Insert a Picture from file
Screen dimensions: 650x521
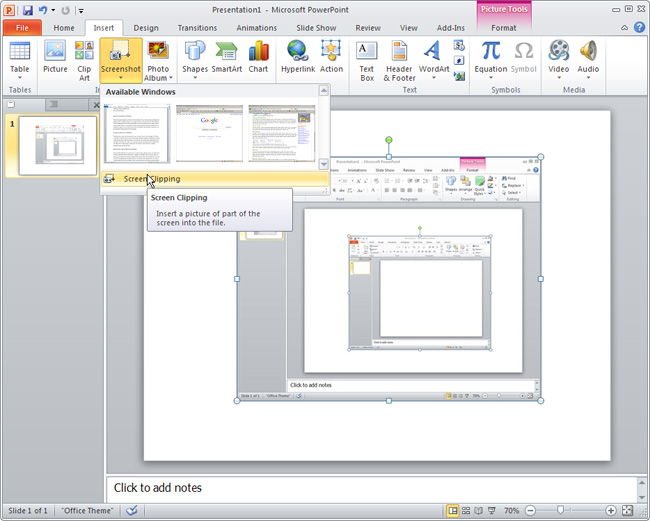pos(55,57)
